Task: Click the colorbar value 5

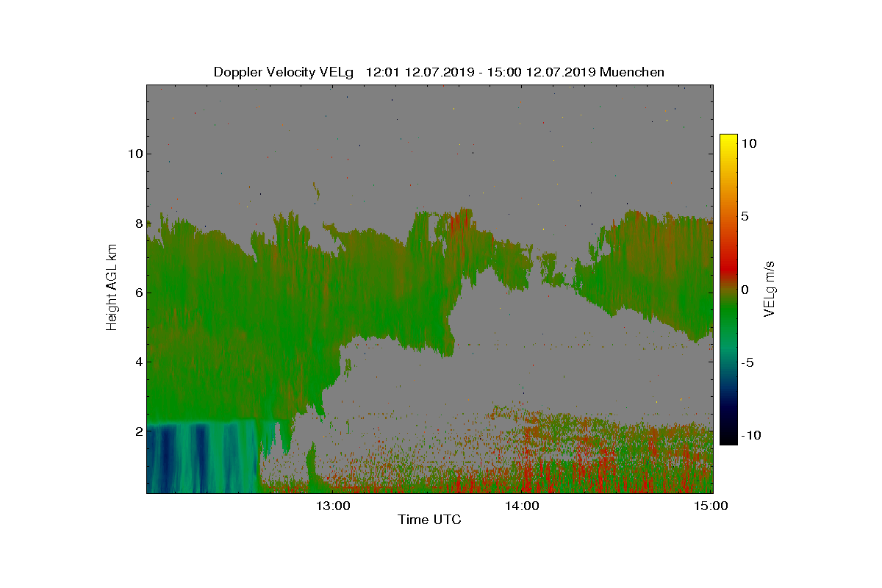Action: pos(745,216)
